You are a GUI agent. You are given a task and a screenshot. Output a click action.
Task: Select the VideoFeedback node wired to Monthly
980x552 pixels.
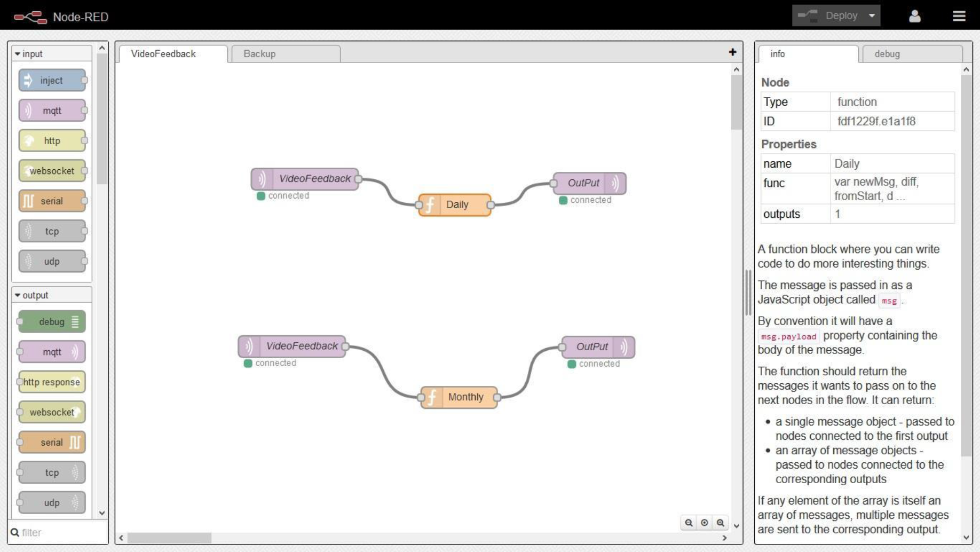coord(292,346)
